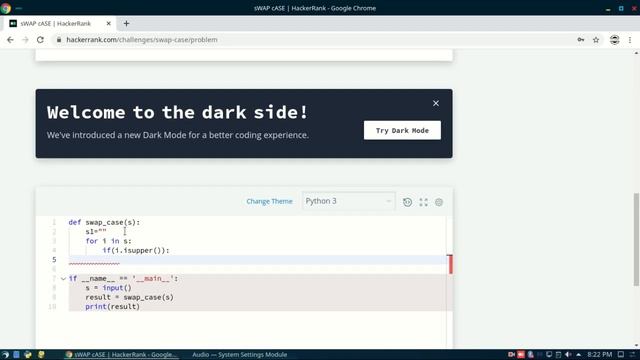Click the Try Dark Mode button
This screenshot has height=360, width=640.
click(x=402, y=130)
